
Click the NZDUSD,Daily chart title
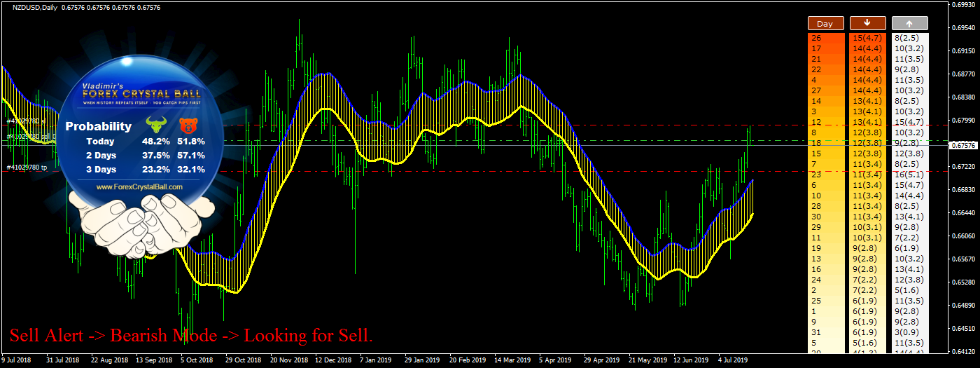35,7
